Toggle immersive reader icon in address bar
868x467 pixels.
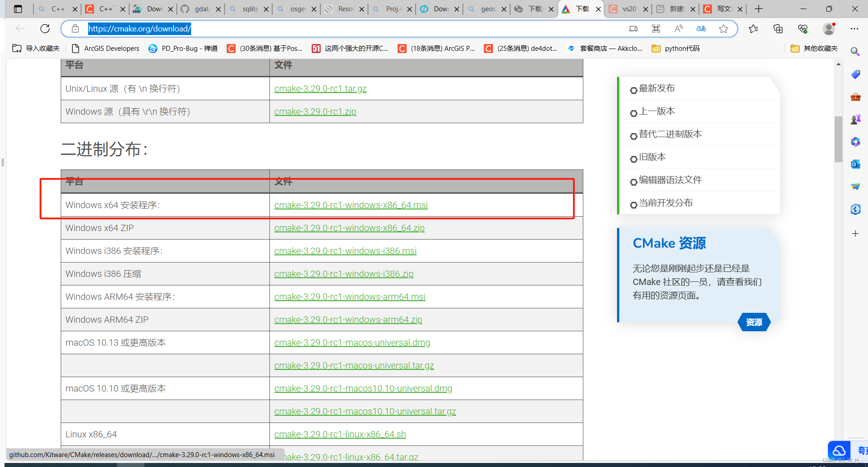(x=633, y=29)
